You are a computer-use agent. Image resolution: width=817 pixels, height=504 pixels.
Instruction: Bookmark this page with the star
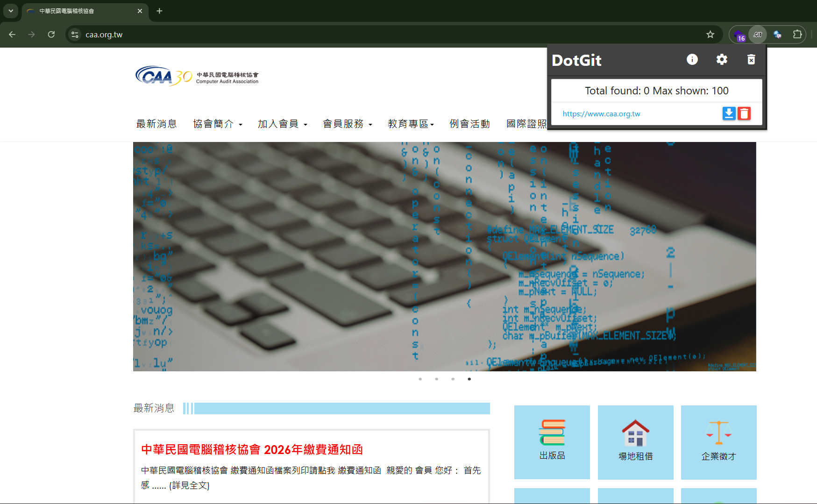tap(710, 35)
